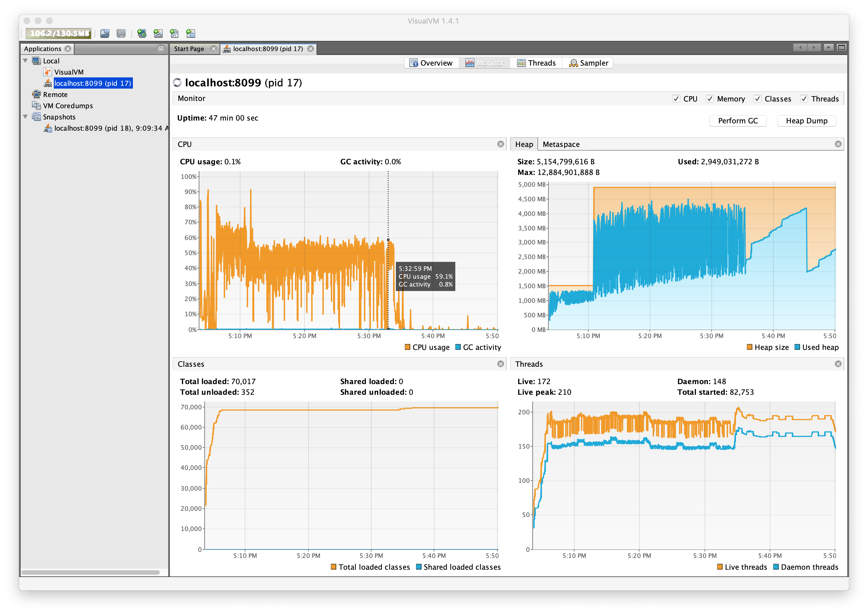Collapse the Local tree node
The height and width of the screenshot is (614, 868).
point(25,61)
